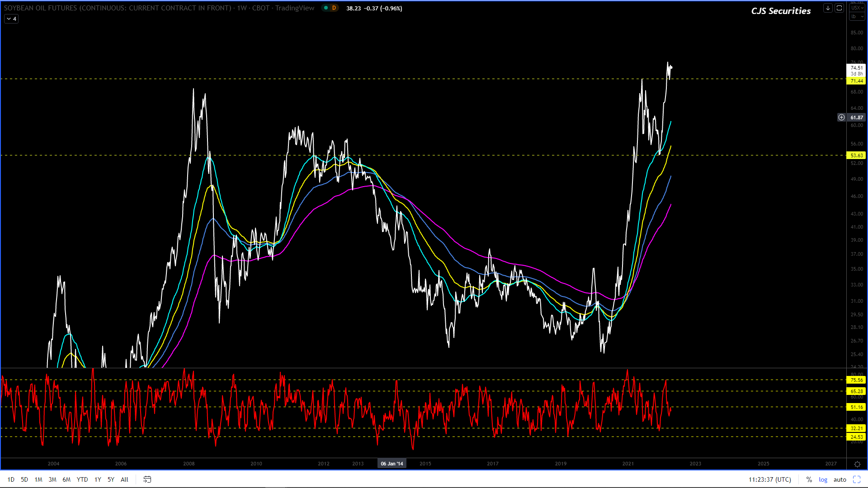This screenshot has height=488, width=868.
Task: Click the download arrow icon at top right
Action: tap(828, 8)
